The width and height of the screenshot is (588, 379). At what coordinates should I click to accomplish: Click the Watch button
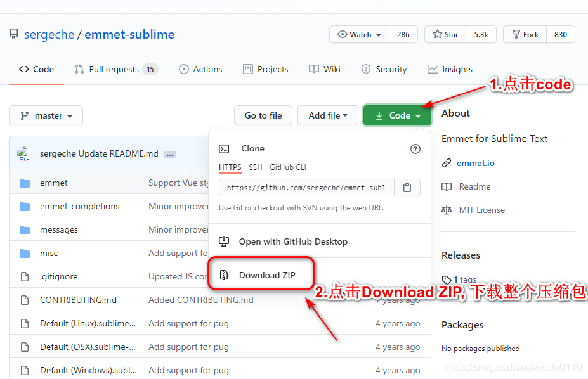pyautogui.click(x=360, y=34)
